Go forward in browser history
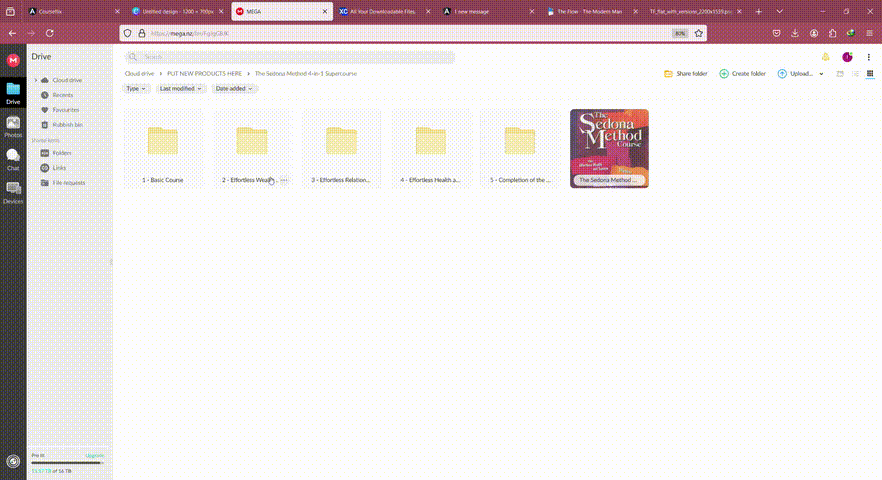Screen dimensions: 882x480 31,33
